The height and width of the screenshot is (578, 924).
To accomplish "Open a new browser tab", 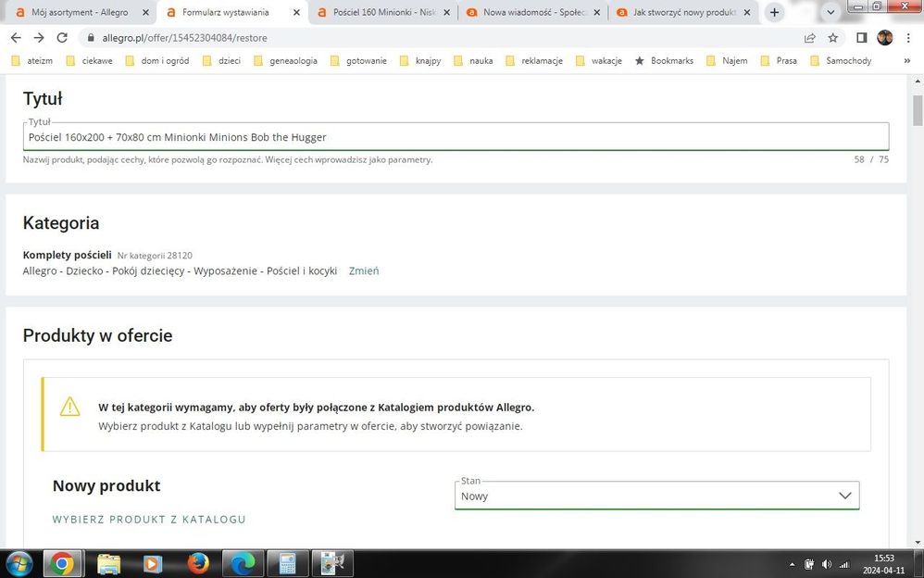I will click(x=774, y=12).
